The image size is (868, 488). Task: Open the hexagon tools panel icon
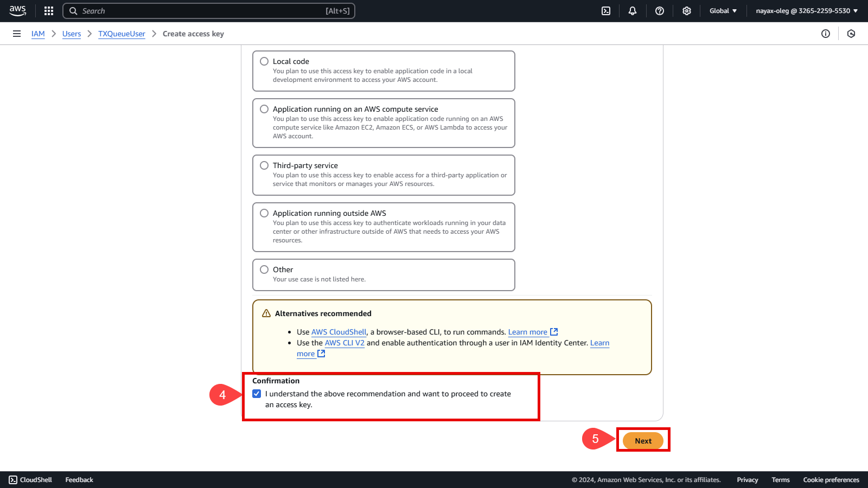tap(851, 34)
